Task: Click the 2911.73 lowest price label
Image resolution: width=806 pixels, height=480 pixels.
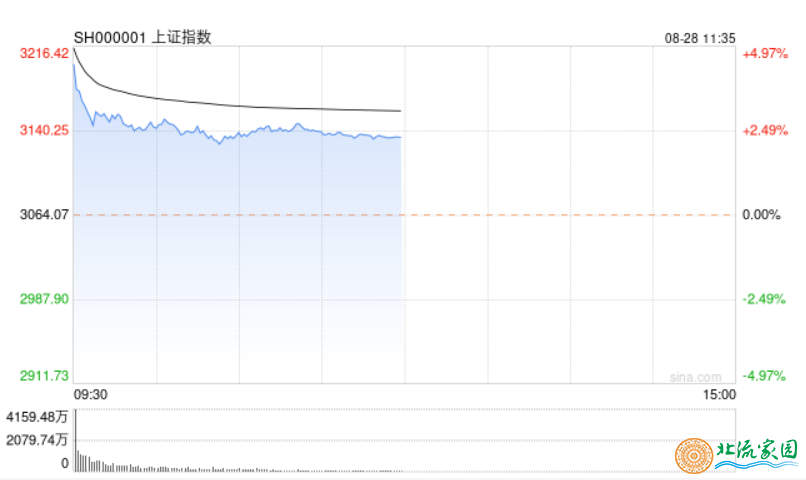Action: click(x=44, y=376)
